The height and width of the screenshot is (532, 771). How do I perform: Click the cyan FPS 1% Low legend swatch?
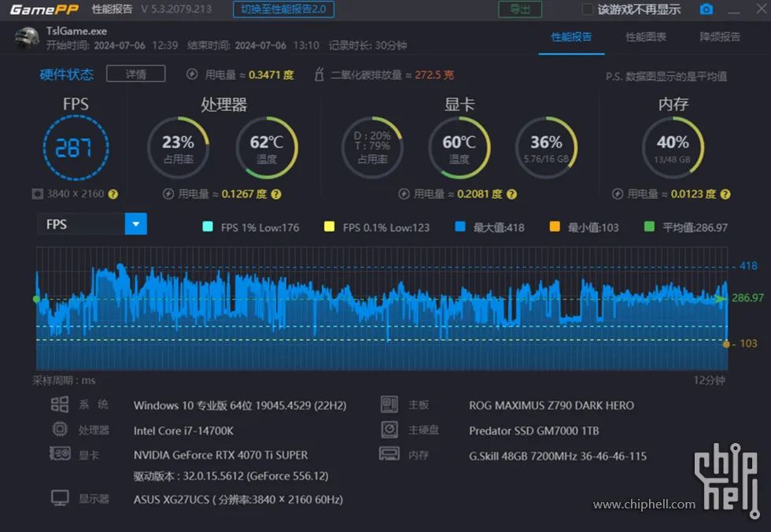click(208, 227)
